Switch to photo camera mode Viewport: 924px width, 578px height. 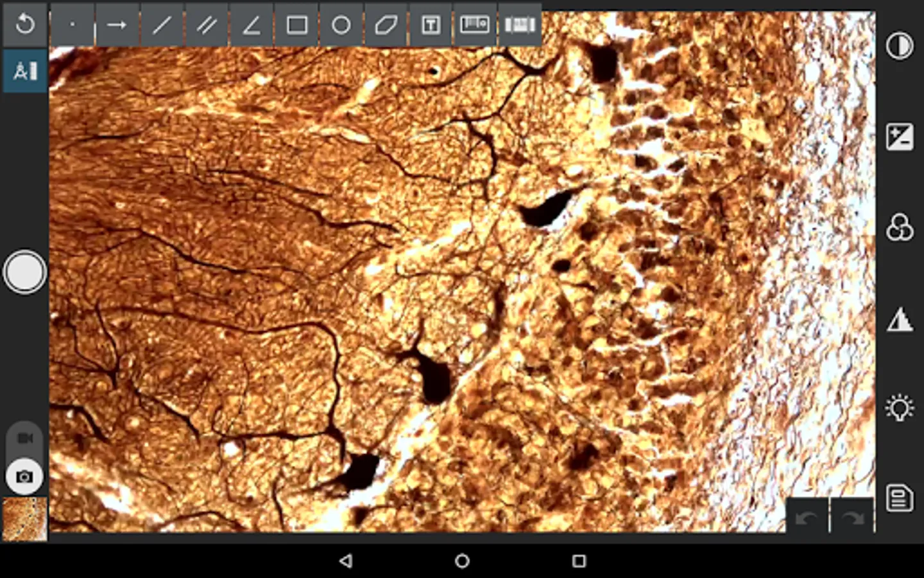pyautogui.click(x=25, y=477)
